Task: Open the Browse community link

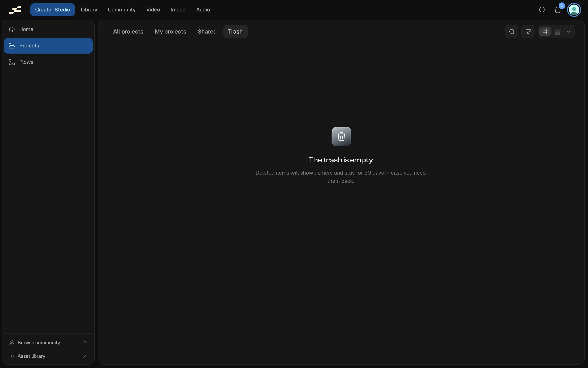Action: coord(48,343)
